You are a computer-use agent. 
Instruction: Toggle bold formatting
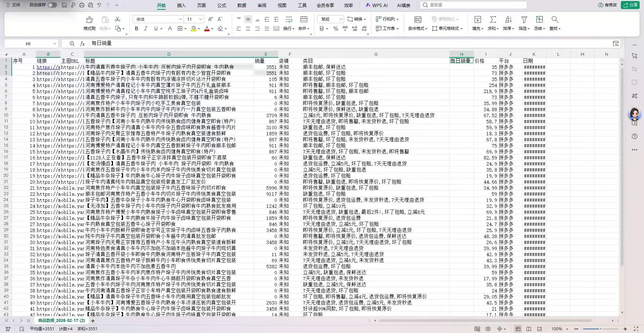tap(137, 29)
